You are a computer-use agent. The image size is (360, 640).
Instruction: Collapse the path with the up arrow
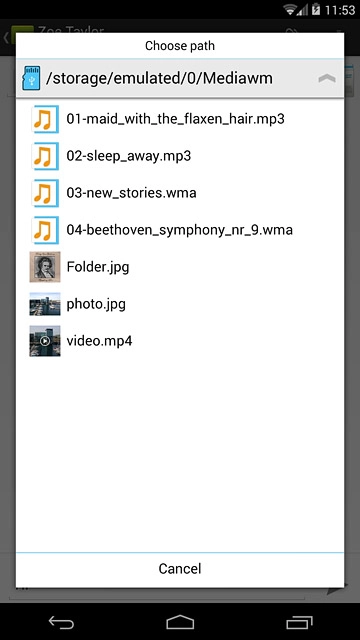pyautogui.click(x=327, y=78)
